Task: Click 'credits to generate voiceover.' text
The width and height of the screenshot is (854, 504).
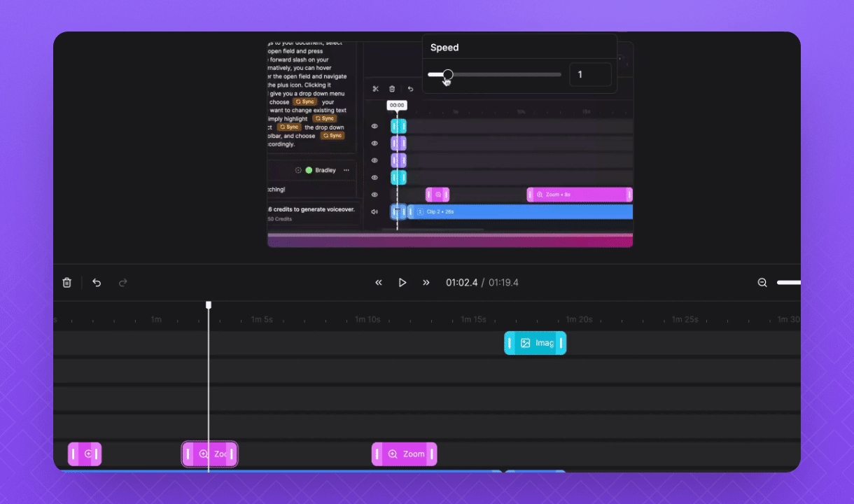Action: pos(314,209)
